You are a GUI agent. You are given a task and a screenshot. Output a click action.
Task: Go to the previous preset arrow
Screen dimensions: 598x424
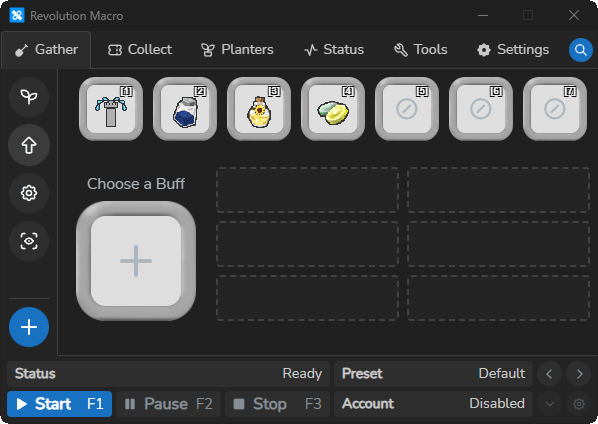549,374
